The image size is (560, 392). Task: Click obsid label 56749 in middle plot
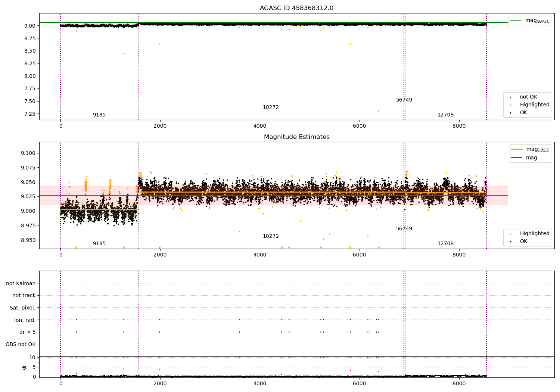pos(404,229)
